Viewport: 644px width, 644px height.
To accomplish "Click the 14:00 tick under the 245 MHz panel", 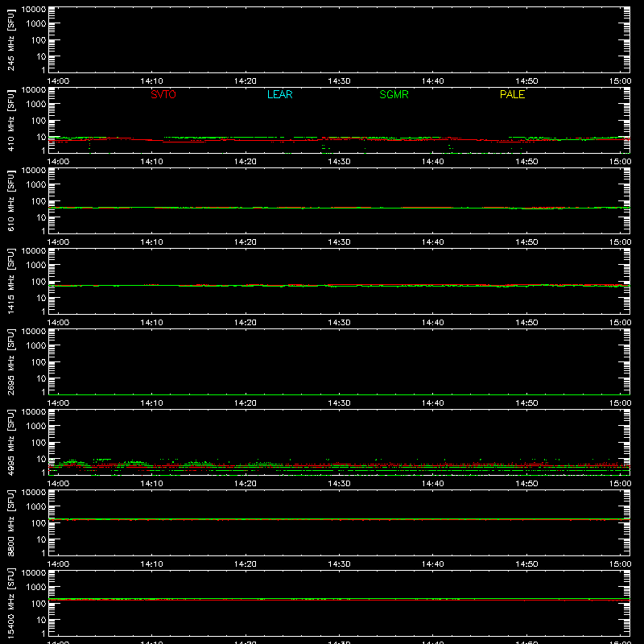I will (58, 81).
